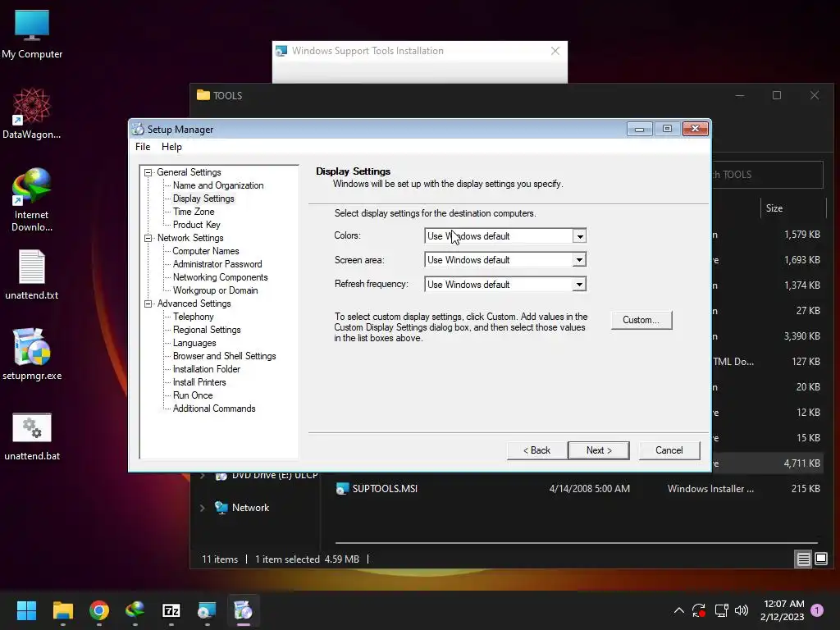
Task: Open My Computer desktop icon
Action: pyautogui.click(x=32, y=34)
